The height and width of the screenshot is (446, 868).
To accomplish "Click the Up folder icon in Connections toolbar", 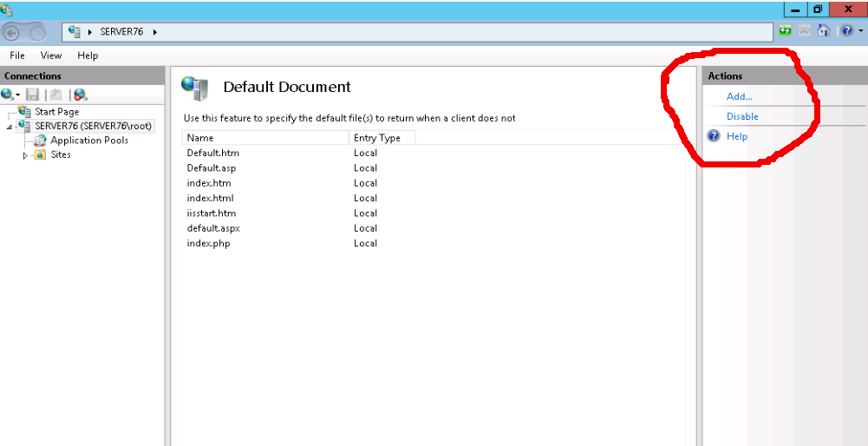I will (x=55, y=95).
